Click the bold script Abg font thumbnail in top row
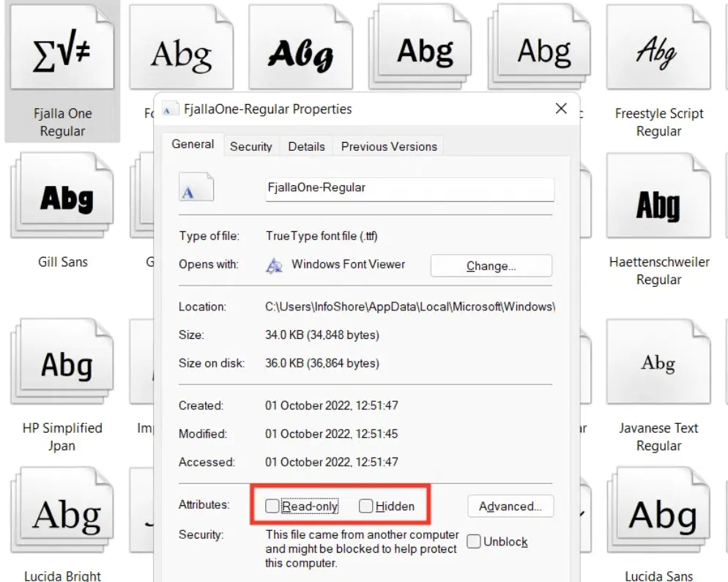Image resolution: width=728 pixels, height=582 pixels. (x=300, y=48)
